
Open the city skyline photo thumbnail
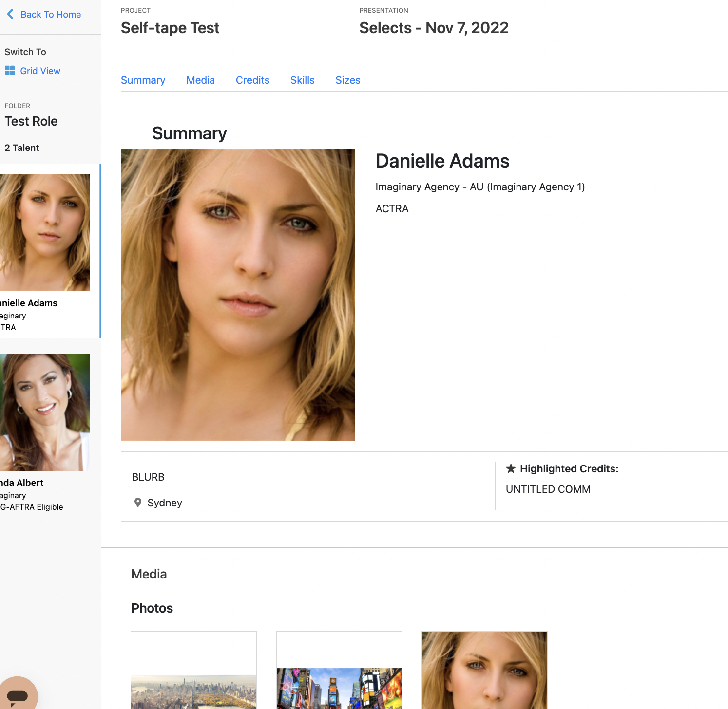click(x=193, y=670)
